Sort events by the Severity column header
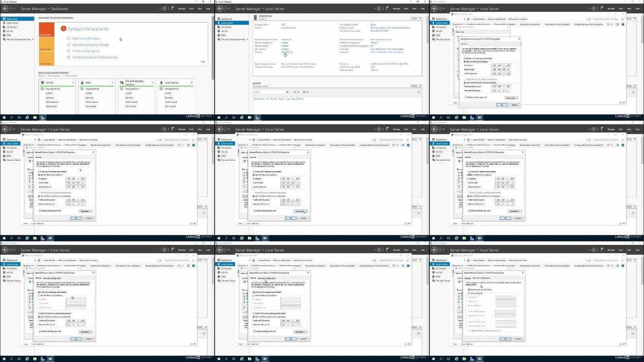Viewport: 644px width, 362px height. tap(273, 99)
